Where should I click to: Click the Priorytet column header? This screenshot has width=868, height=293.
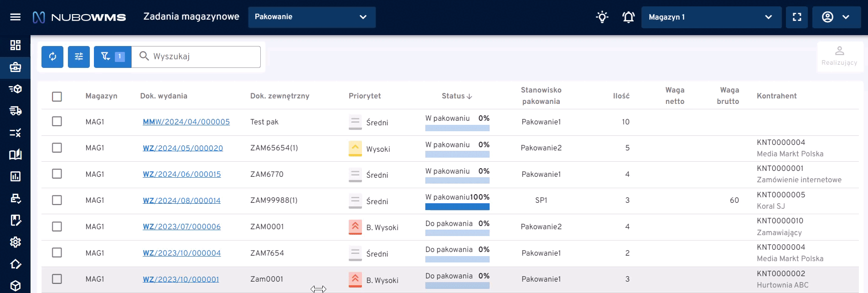365,96
